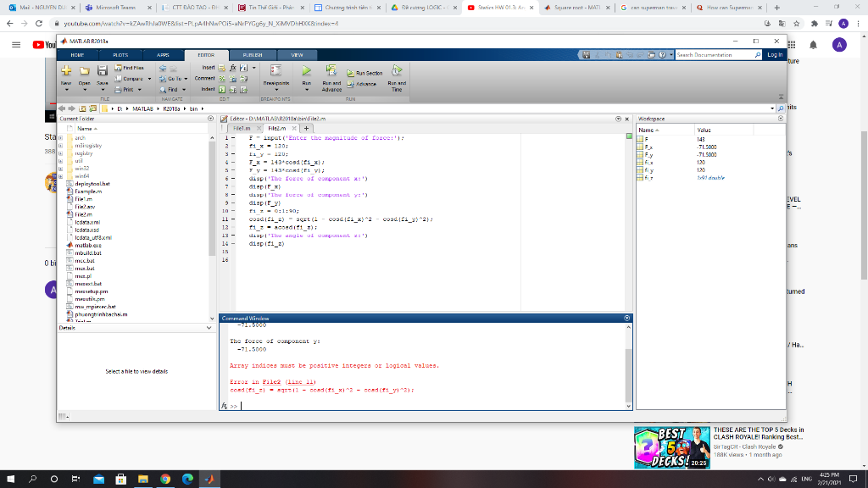Switch to the HOME ribbon tab
Viewport: 868px width, 488px height.
pyautogui.click(x=77, y=55)
